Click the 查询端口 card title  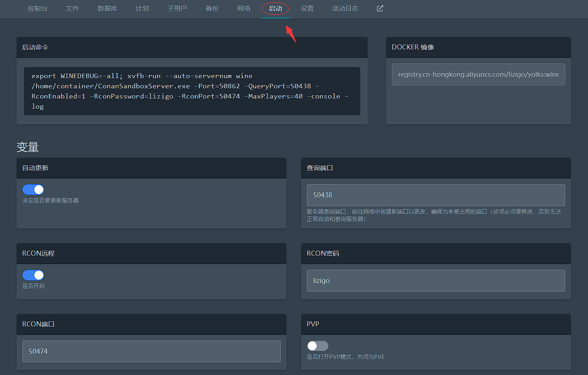pos(320,168)
